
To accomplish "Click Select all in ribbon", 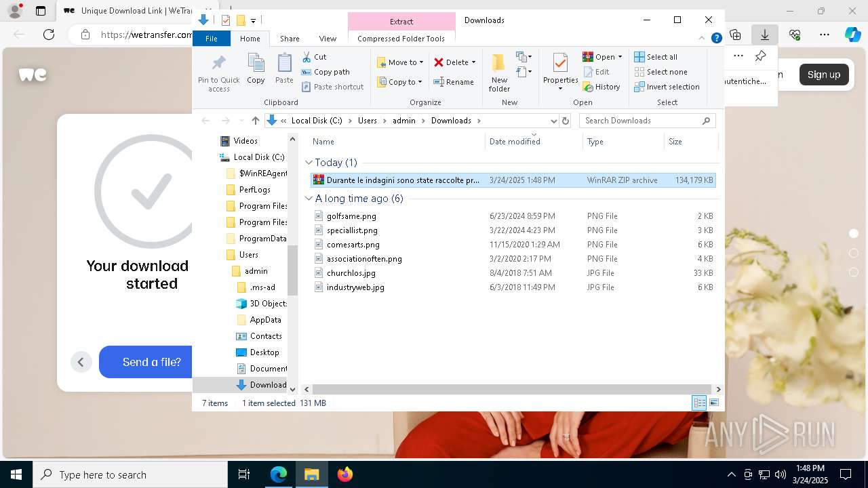I will 656,57.
